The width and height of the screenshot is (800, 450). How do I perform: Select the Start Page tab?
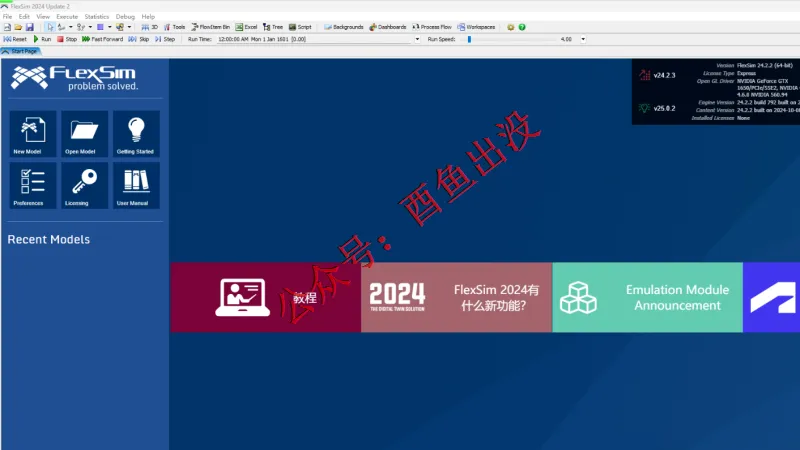20,52
